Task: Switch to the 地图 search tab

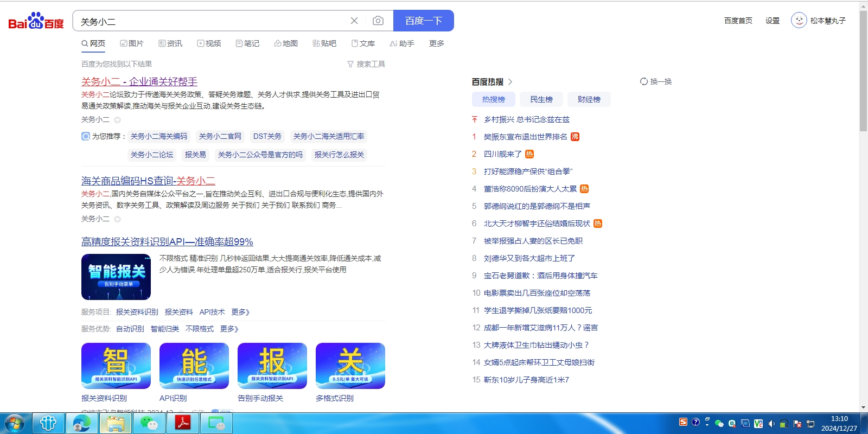Action: [x=286, y=43]
